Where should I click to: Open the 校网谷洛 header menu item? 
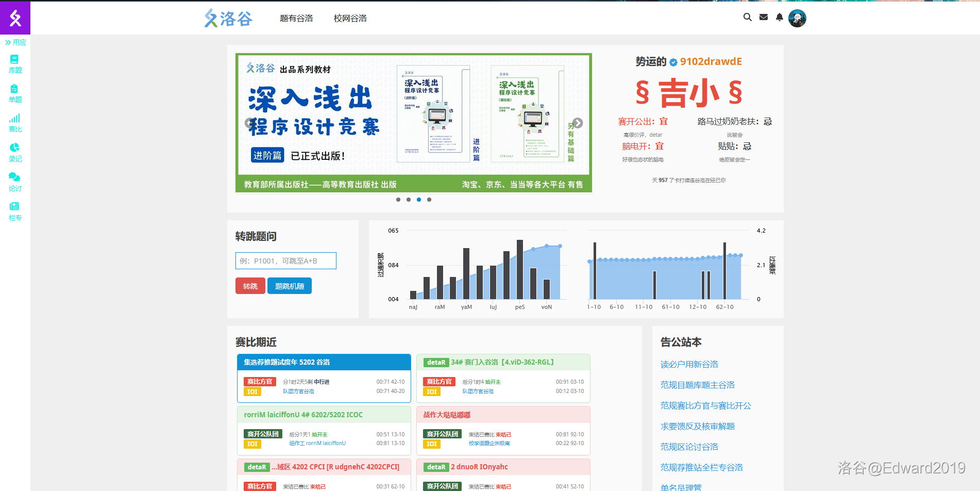pyautogui.click(x=350, y=19)
